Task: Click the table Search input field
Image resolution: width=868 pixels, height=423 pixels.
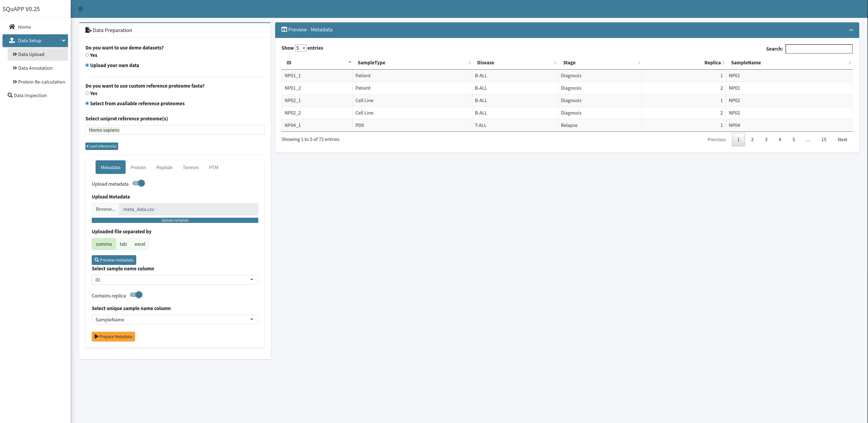Action: coord(819,49)
